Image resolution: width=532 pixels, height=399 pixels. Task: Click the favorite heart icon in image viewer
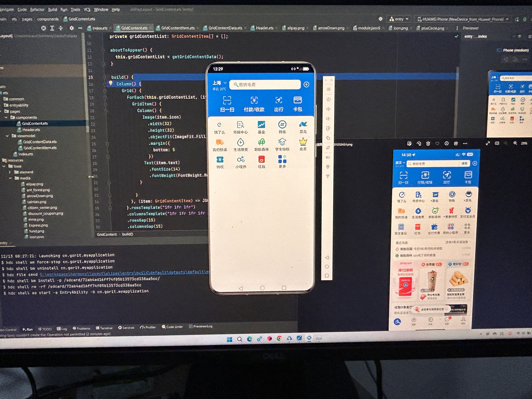[437, 144]
